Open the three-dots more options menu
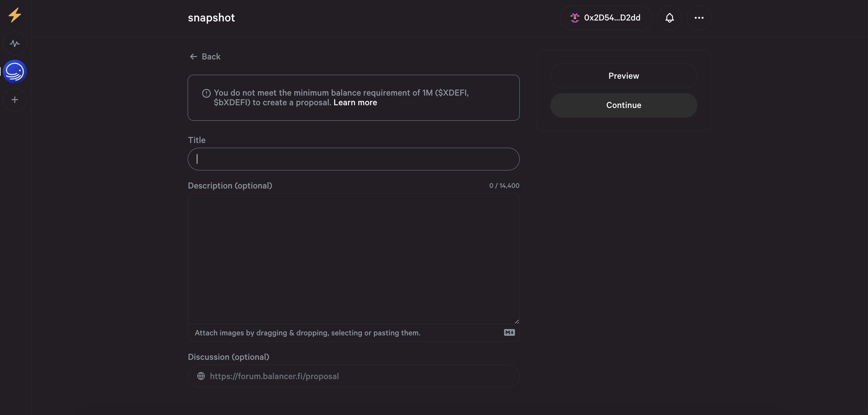This screenshot has width=868, height=415. [699, 18]
